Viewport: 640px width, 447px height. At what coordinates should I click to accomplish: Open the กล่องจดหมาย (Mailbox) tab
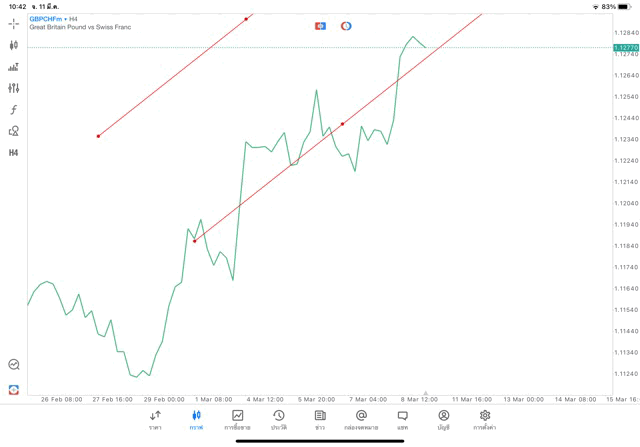pyautogui.click(x=361, y=419)
